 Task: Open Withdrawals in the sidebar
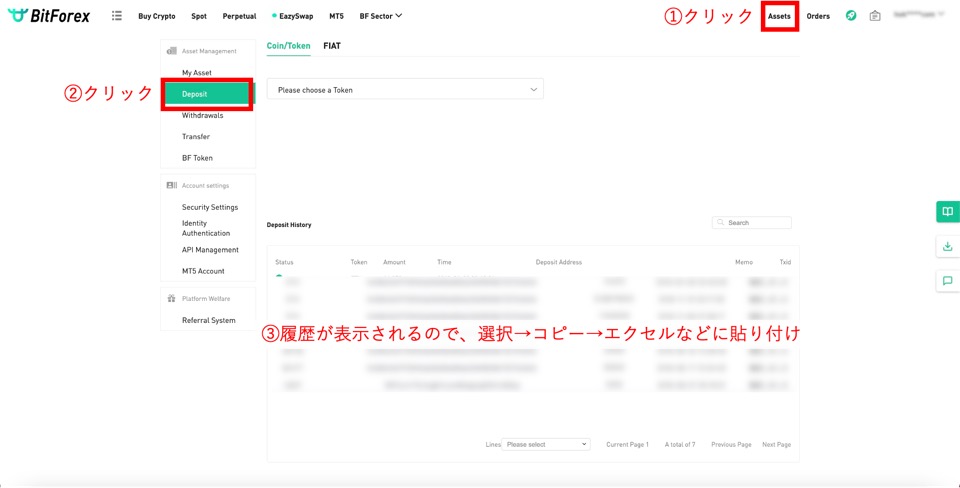click(202, 115)
